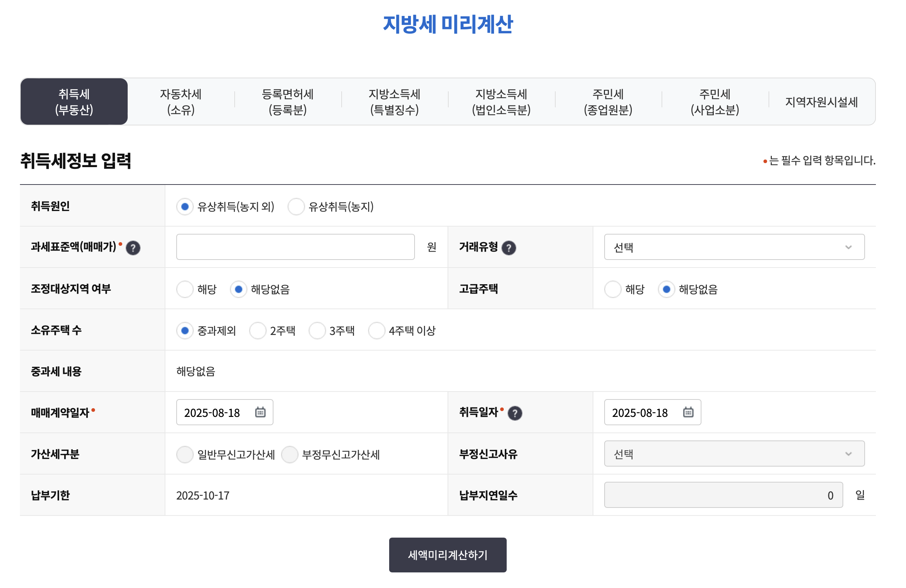Viewport: 906px width, 588px height.
Task: Open calendar picker for 취득일자
Action: click(689, 412)
